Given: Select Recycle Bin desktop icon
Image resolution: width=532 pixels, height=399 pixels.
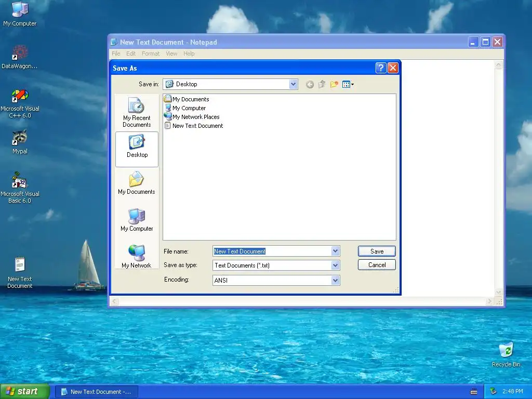Looking at the screenshot, I should [506, 354].
